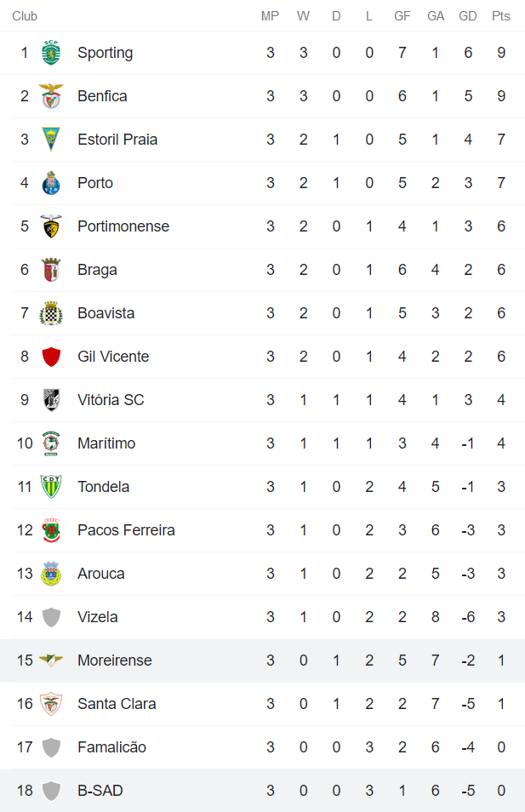
Task: Open the Famalicão team page
Action: (111, 747)
